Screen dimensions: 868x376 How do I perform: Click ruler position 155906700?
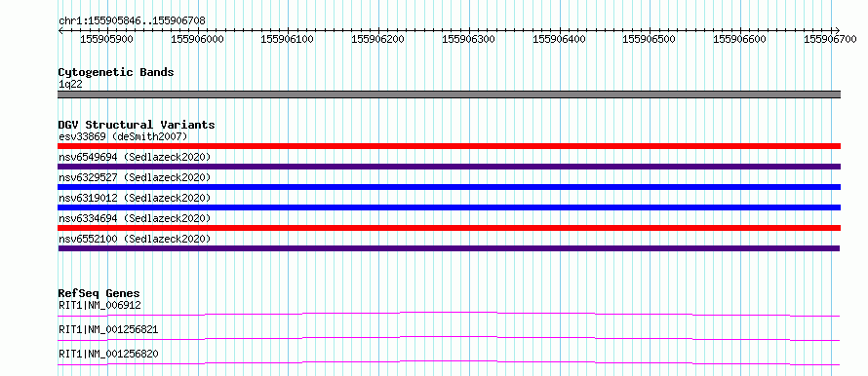click(830, 39)
